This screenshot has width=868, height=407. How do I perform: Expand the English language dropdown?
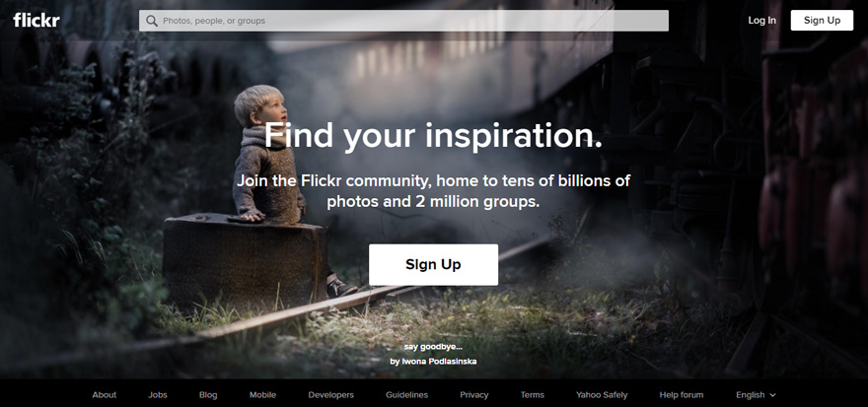point(756,395)
